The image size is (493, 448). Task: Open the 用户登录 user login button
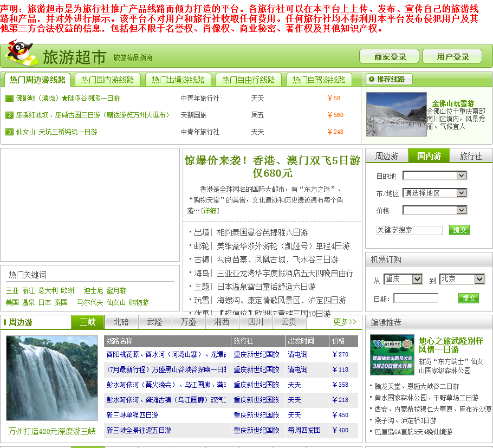452,56
